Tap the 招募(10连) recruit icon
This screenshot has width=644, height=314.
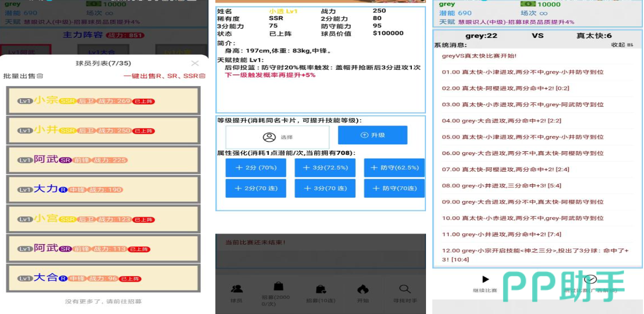pos(320,289)
